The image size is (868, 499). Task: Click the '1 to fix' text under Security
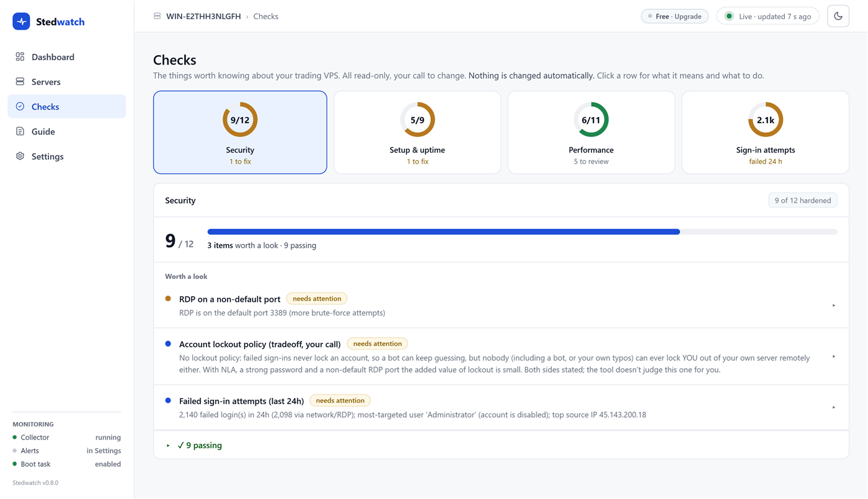(240, 161)
